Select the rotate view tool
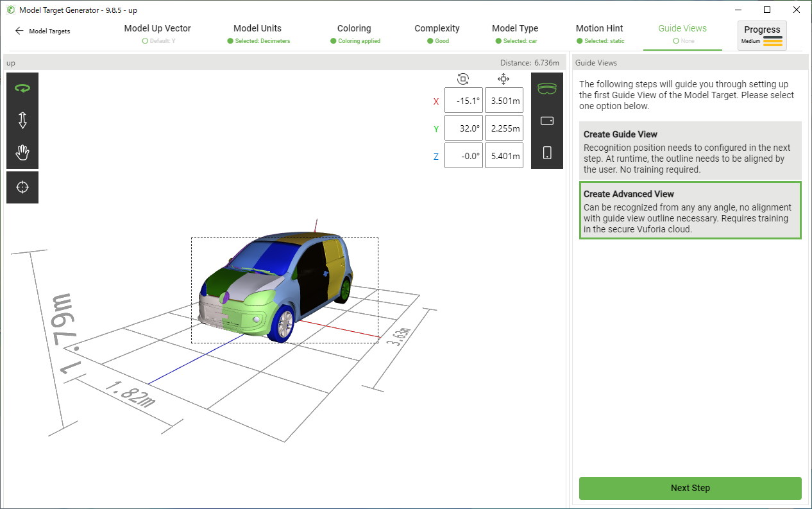Screen dimensions: 812x509 tap(22, 89)
